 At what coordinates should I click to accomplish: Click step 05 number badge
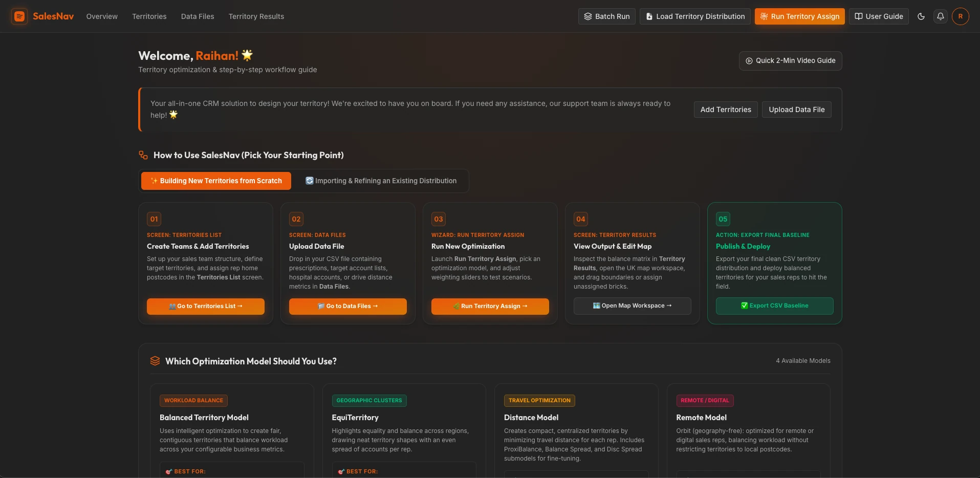coord(723,219)
